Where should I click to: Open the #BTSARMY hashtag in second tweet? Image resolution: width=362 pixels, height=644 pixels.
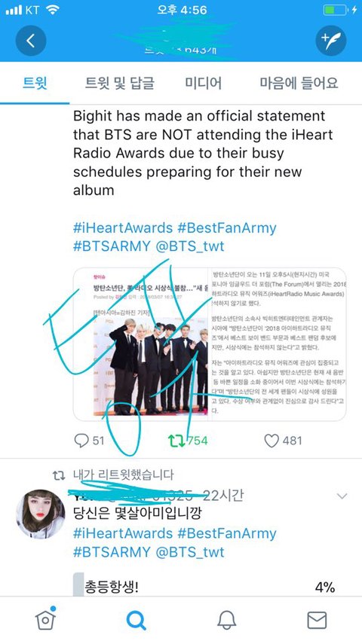coord(112,552)
